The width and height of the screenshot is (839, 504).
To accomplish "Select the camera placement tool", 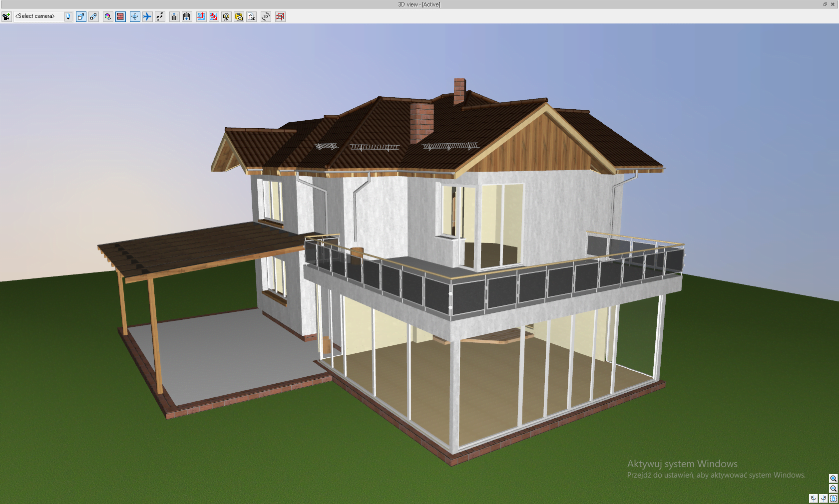I will 6,16.
